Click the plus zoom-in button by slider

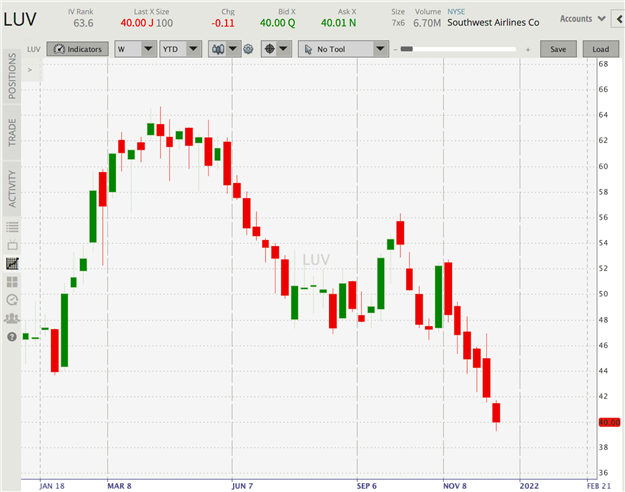(528, 49)
